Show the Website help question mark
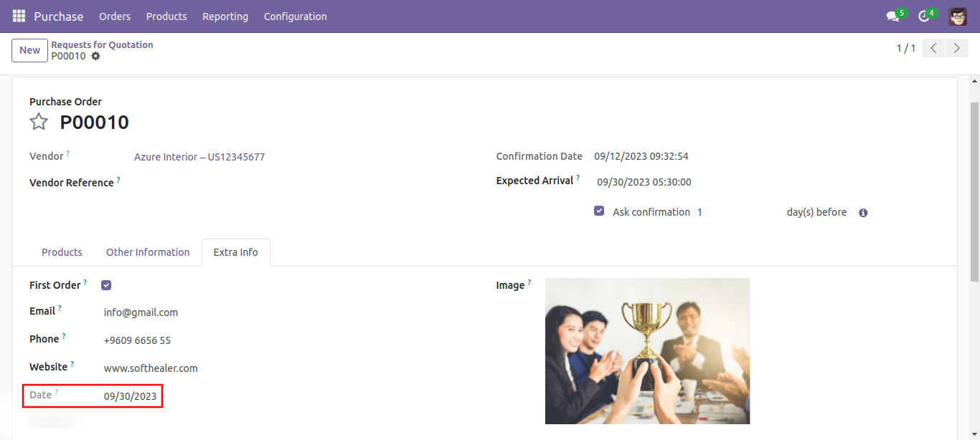The image size is (980, 440). tap(72, 363)
